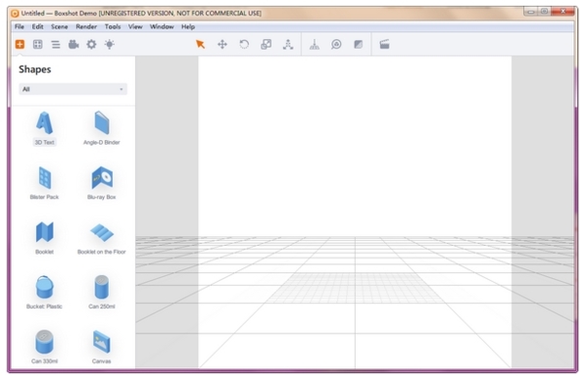Close the Boxshot window
The image size is (588, 379).
click(x=563, y=12)
